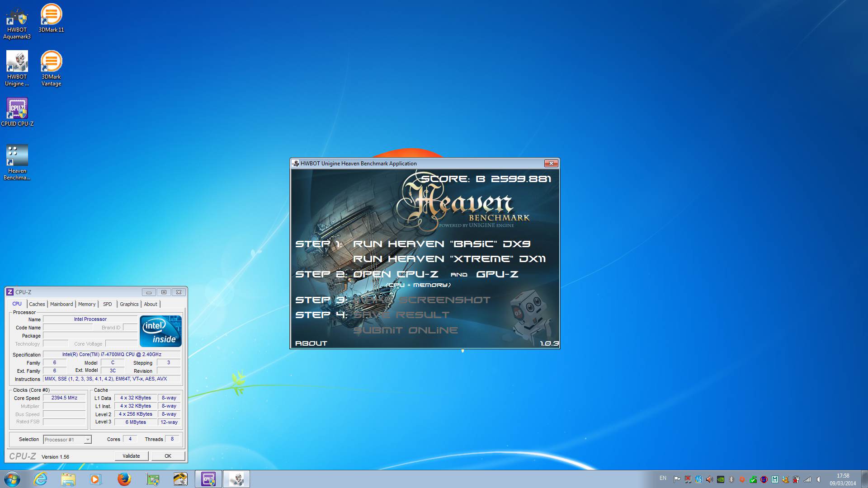Run Heaven "Basic" DX9 benchmark
Image resolution: width=868 pixels, height=488 pixels.
coord(442,244)
